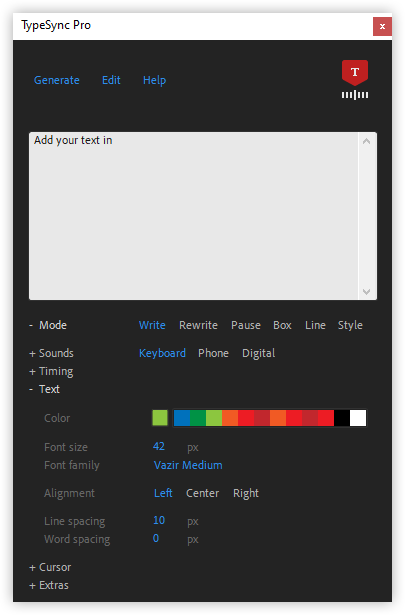Switch mode to Rewrite
This screenshot has width=405, height=615.
[198, 325]
